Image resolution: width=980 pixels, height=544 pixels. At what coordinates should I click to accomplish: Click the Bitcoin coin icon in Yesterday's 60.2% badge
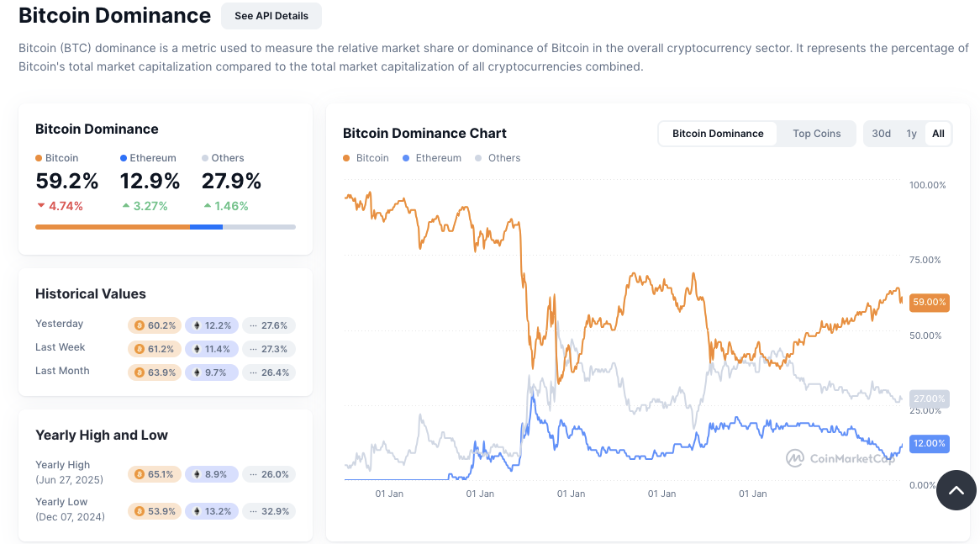point(140,325)
